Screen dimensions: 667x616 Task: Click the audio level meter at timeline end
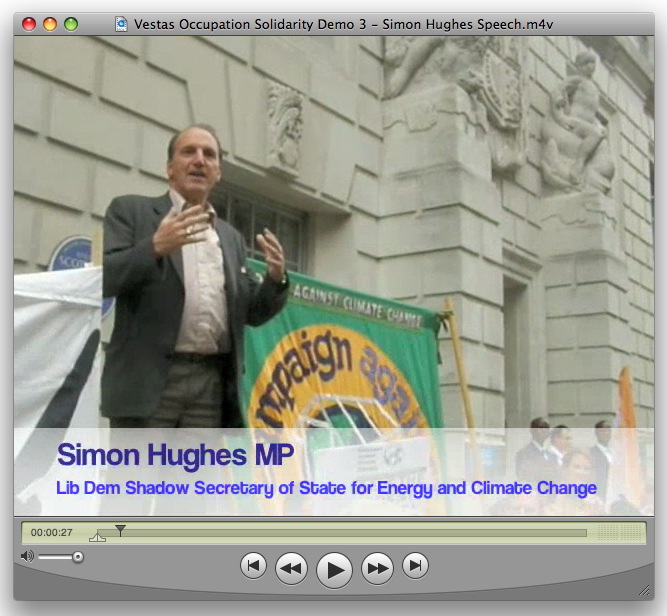[x=619, y=533]
